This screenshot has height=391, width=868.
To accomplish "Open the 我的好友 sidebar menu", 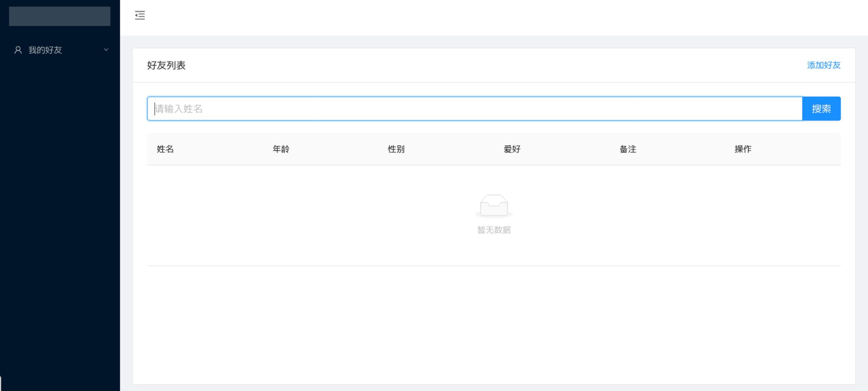I will (x=46, y=50).
